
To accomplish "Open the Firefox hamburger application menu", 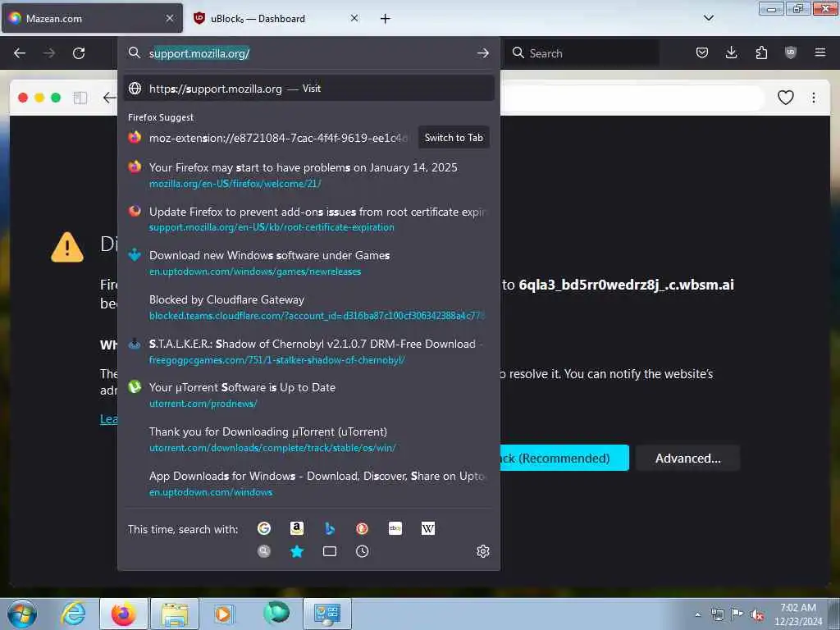I will pyautogui.click(x=820, y=52).
